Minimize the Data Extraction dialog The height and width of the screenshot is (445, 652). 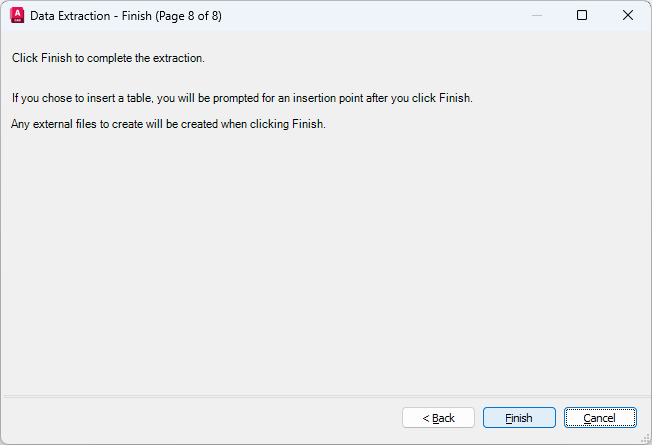(537, 15)
